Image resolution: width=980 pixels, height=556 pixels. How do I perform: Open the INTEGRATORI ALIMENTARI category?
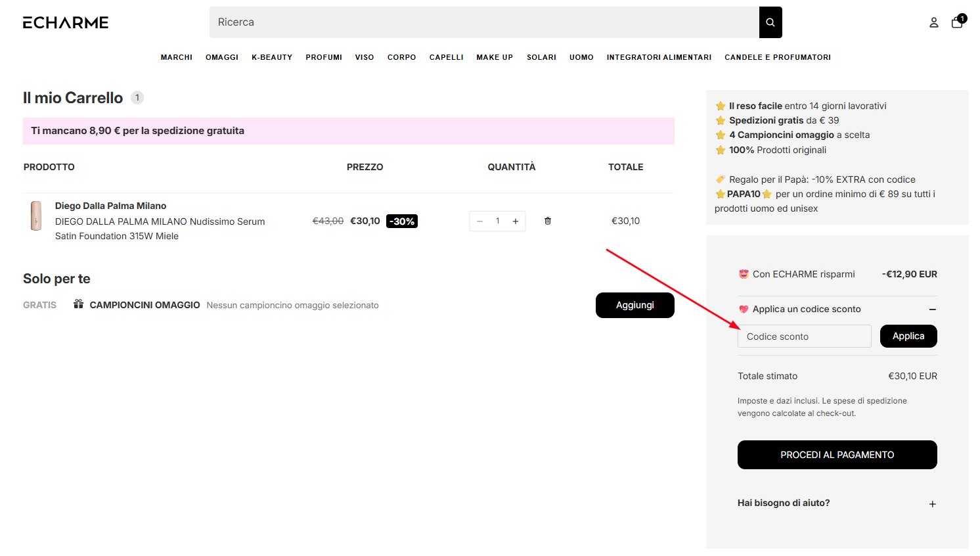tap(659, 57)
